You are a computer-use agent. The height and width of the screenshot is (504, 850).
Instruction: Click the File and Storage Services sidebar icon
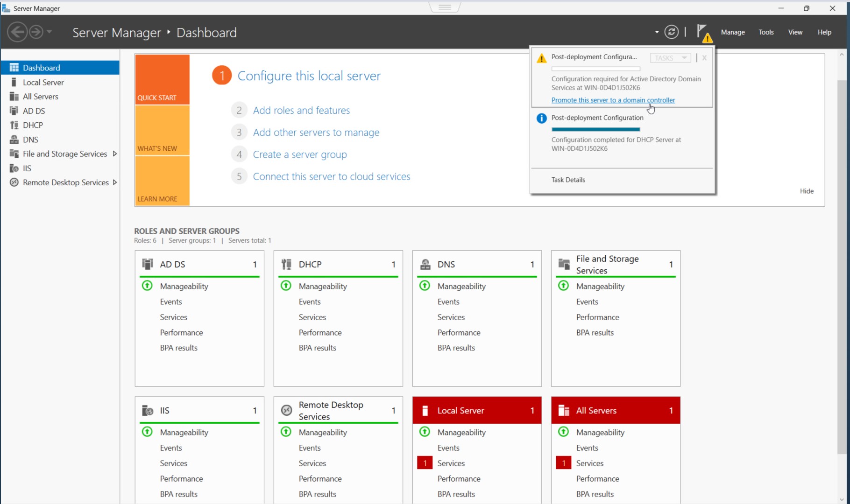(x=14, y=154)
